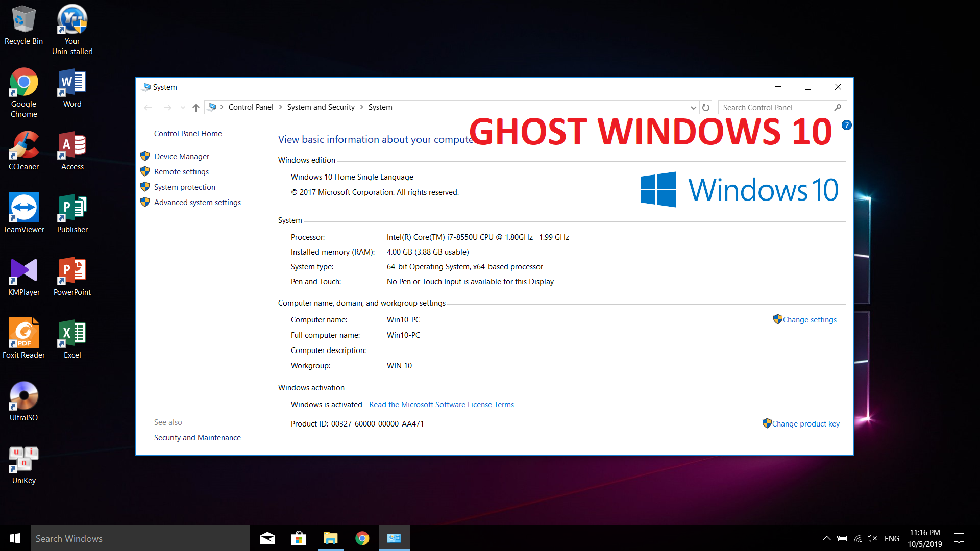Open File Explorer from the taskbar

pos(331,538)
